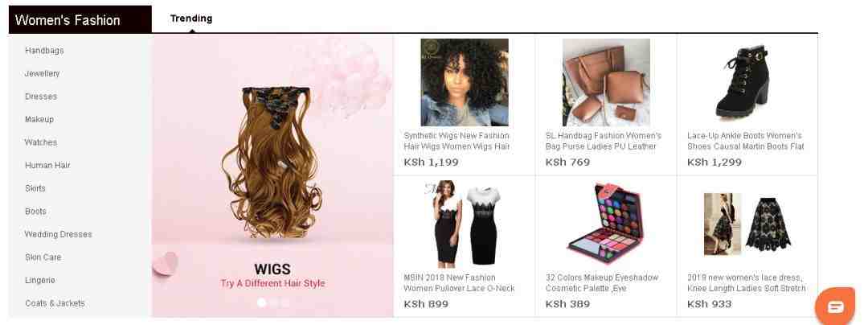Open the 32 colors eyeshadow palette image
The image size is (868, 325).
(606, 224)
